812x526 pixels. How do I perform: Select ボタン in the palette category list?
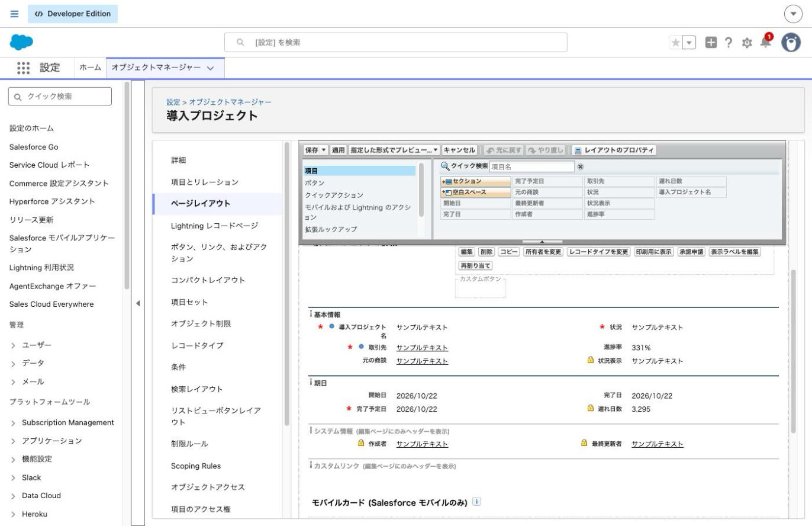pyautogui.click(x=314, y=183)
